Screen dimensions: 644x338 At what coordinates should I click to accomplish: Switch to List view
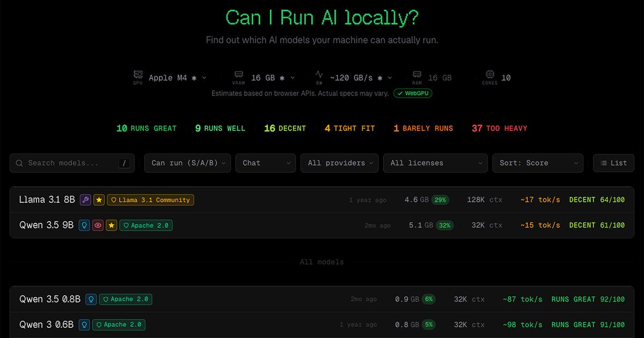pyautogui.click(x=613, y=163)
